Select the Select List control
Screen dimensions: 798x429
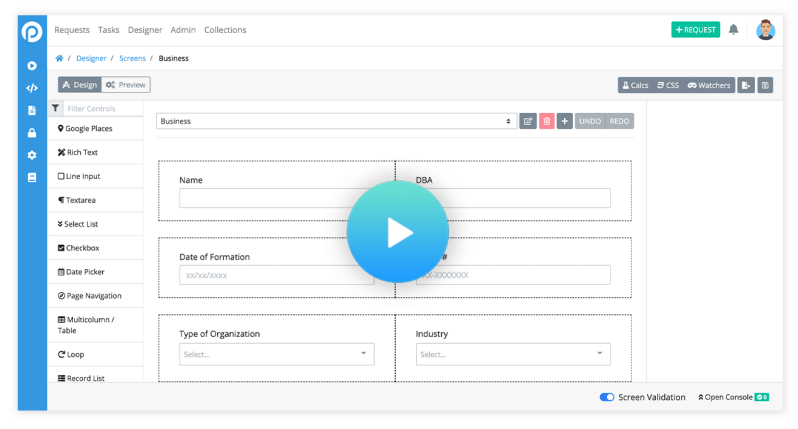coord(95,224)
